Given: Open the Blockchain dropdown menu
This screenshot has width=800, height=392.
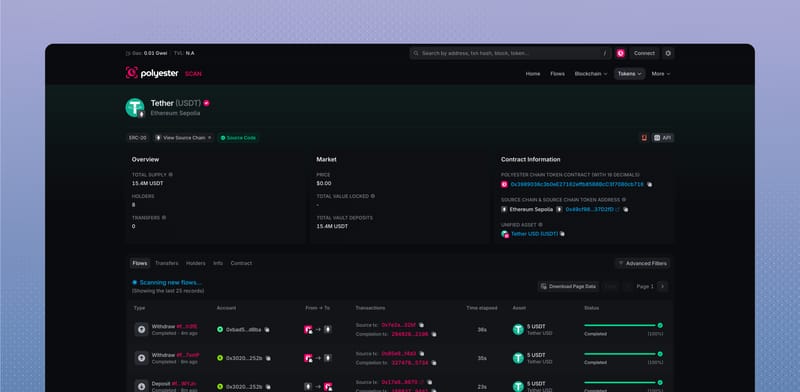Looking at the screenshot, I should [591, 74].
